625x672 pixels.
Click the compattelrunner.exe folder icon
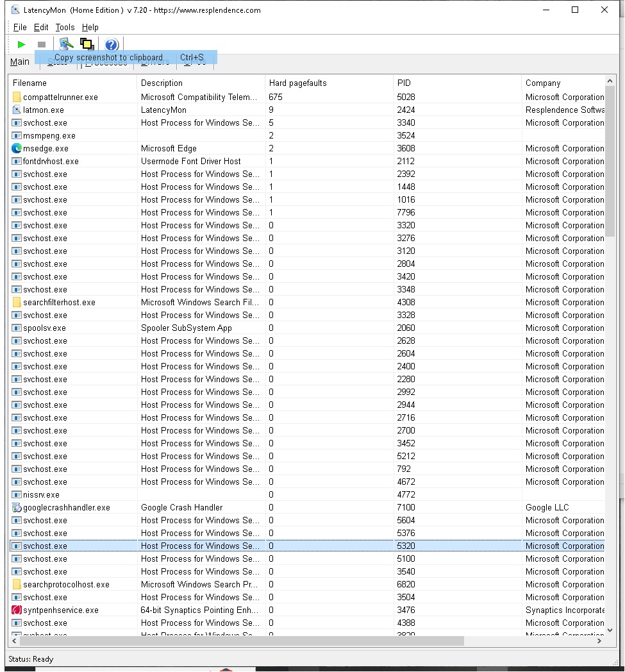pos(17,97)
